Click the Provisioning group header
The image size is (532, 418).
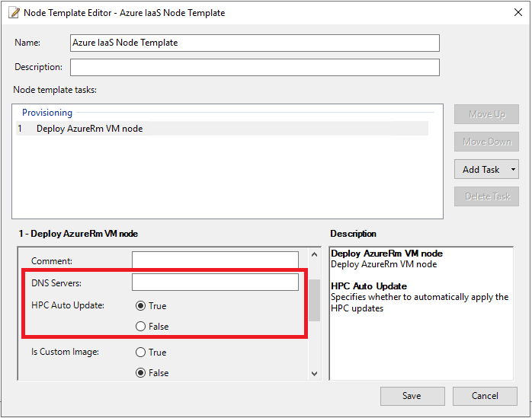(x=47, y=113)
